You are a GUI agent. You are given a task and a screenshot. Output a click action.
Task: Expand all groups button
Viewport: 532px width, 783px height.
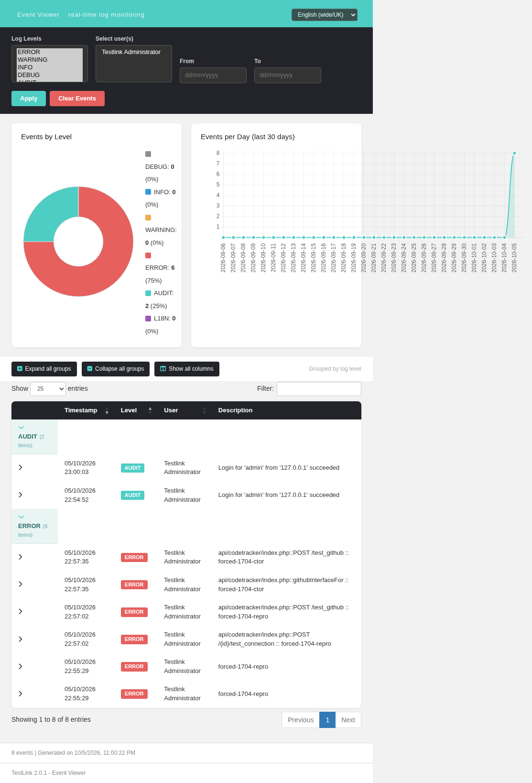point(44,369)
